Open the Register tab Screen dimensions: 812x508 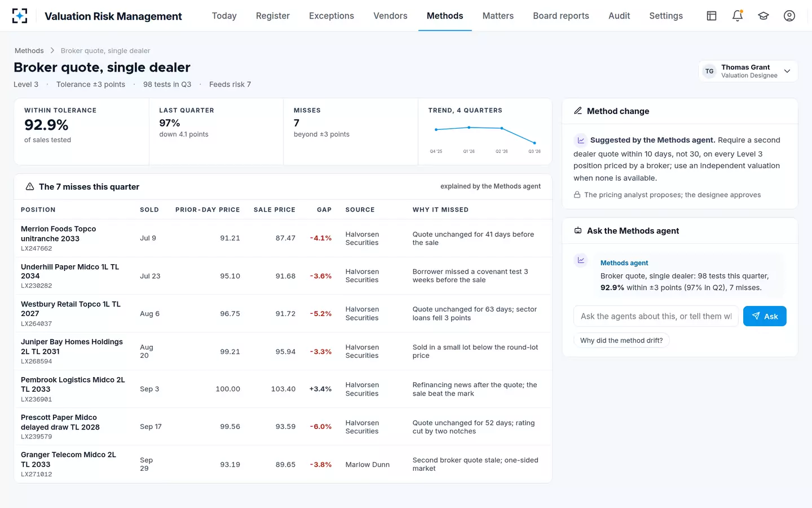273,16
